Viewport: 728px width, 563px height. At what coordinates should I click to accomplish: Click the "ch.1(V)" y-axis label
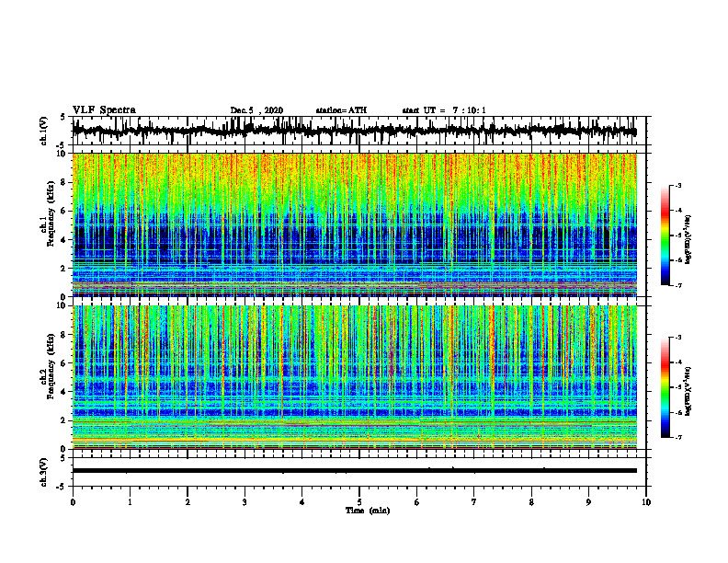pyautogui.click(x=43, y=132)
